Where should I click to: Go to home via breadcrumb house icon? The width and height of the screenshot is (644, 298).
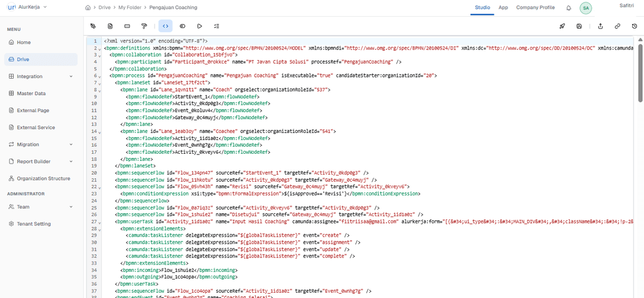tap(88, 7)
